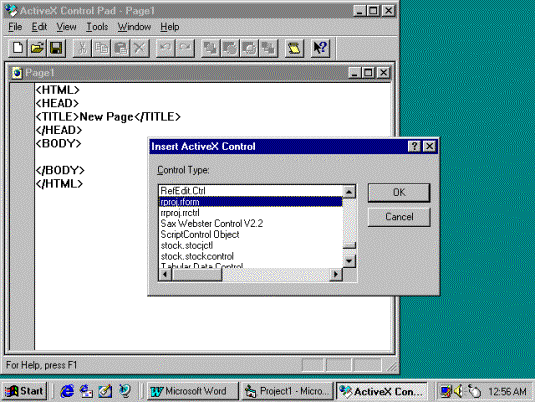Click the <BODY> tag line in editor
535x402 pixels.
(x=58, y=144)
